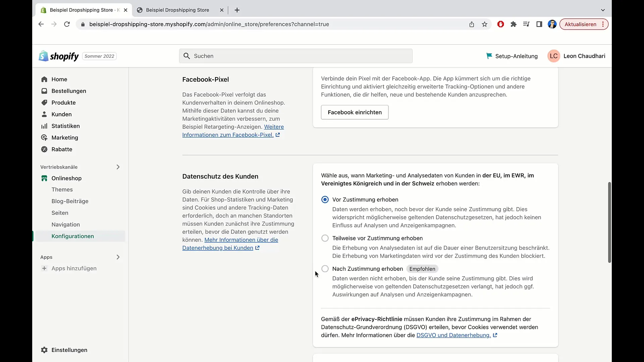The image size is (644, 362).
Task: Toggle the browser side panel icon
Action: coord(539,24)
